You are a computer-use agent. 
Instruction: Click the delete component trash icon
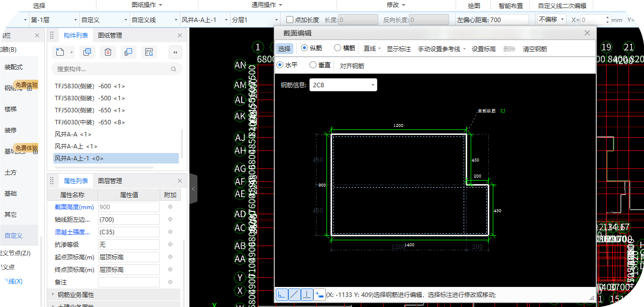(108, 52)
